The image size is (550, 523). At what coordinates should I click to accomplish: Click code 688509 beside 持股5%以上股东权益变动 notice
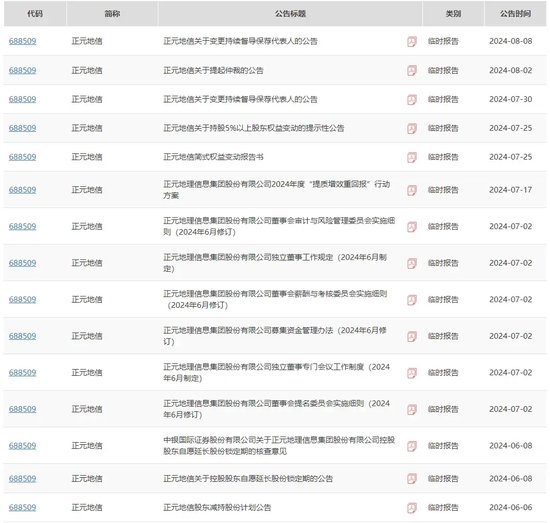point(22,128)
